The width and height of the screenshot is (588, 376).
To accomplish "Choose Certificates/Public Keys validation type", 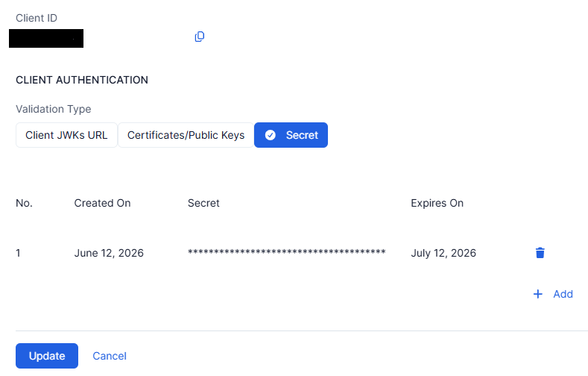I will [186, 135].
